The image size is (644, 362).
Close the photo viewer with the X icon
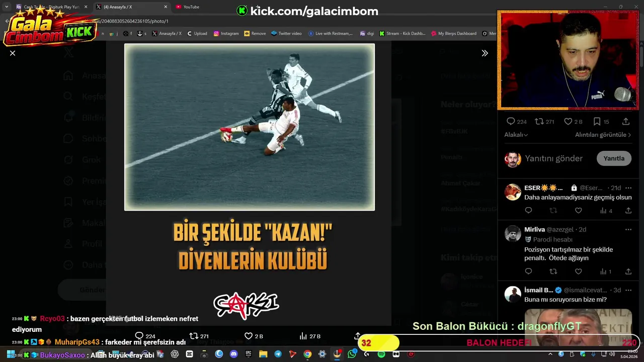13,53
